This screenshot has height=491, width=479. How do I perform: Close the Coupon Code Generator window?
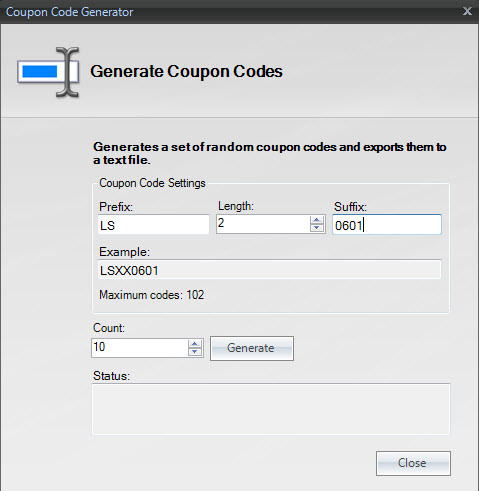[x=467, y=11]
